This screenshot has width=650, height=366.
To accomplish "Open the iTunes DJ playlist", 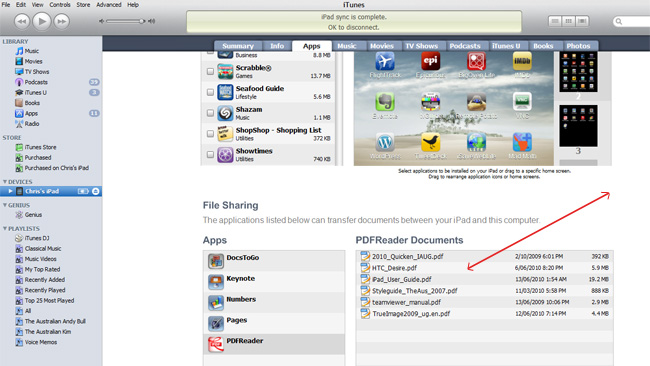I will (36, 238).
